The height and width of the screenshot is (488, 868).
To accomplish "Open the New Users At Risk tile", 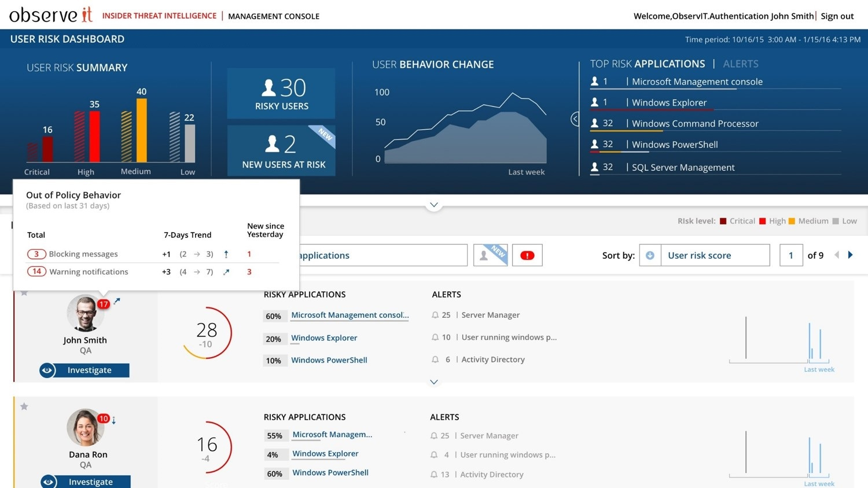I will click(281, 151).
